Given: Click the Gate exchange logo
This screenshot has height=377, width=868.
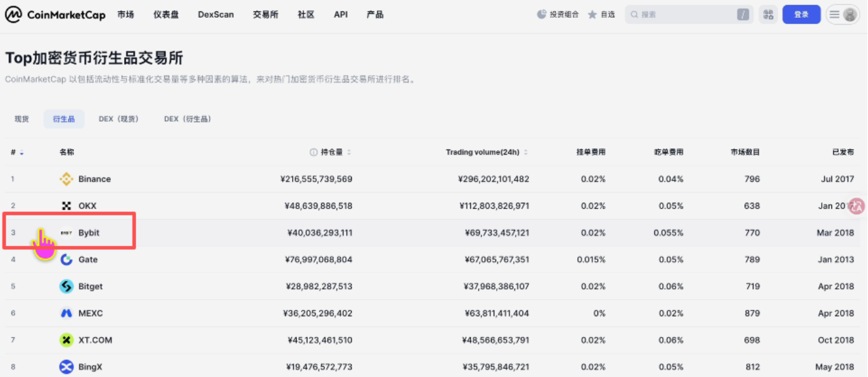Looking at the screenshot, I should click(66, 260).
